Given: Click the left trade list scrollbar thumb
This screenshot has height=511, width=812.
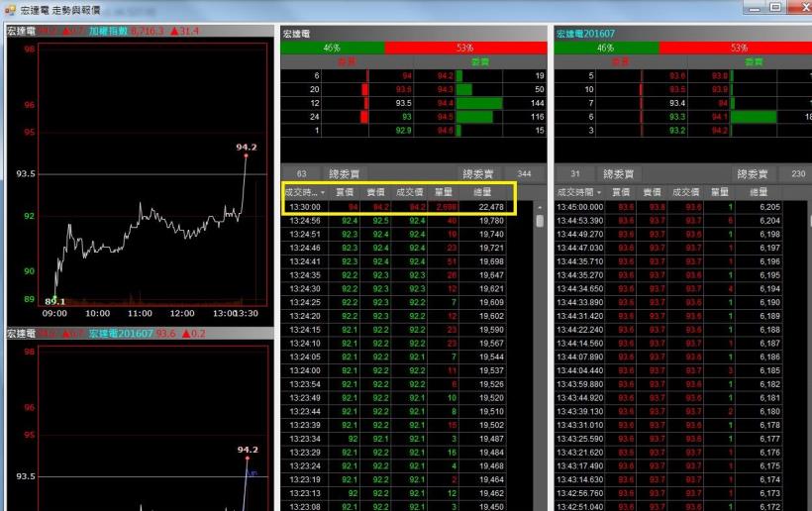Looking at the screenshot, I should pyautogui.click(x=540, y=221).
